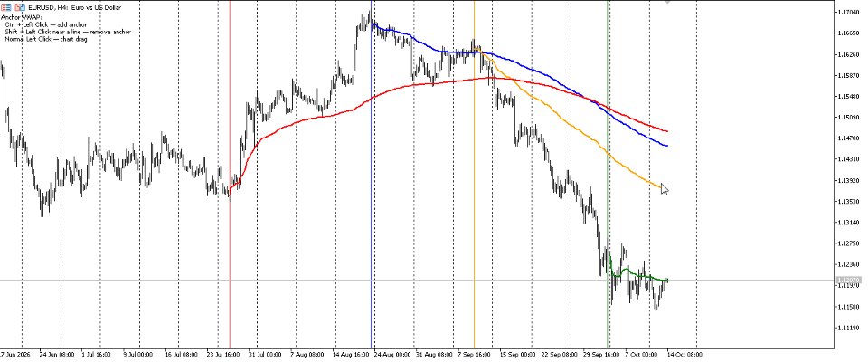
Task: Click price level 1.11580 on price scale
Action: point(848,307)
